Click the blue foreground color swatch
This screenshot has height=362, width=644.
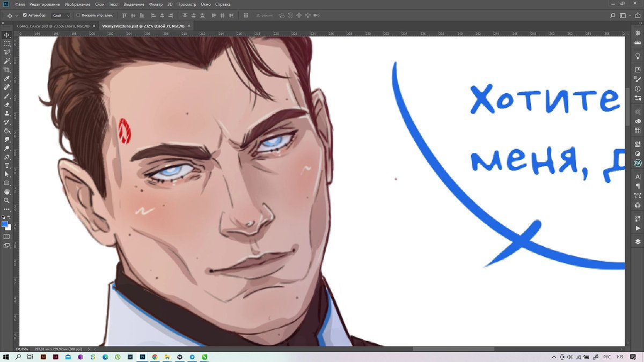(x=4, y=224)
